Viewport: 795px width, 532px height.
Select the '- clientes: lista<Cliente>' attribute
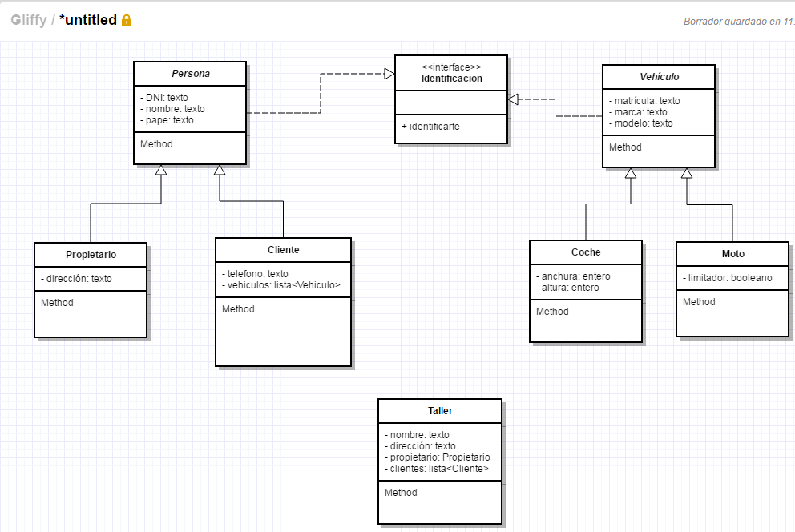[437, 468]
